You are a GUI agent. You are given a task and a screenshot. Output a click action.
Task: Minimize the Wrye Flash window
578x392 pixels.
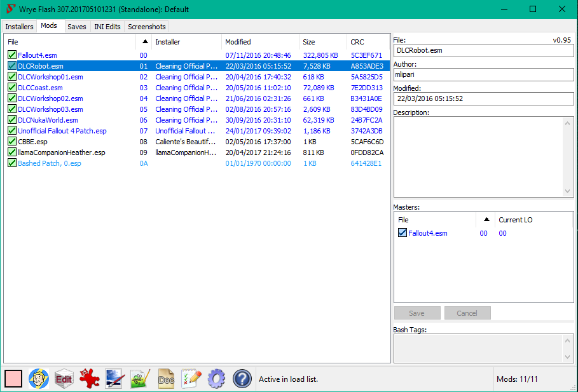tap(504, 9)
